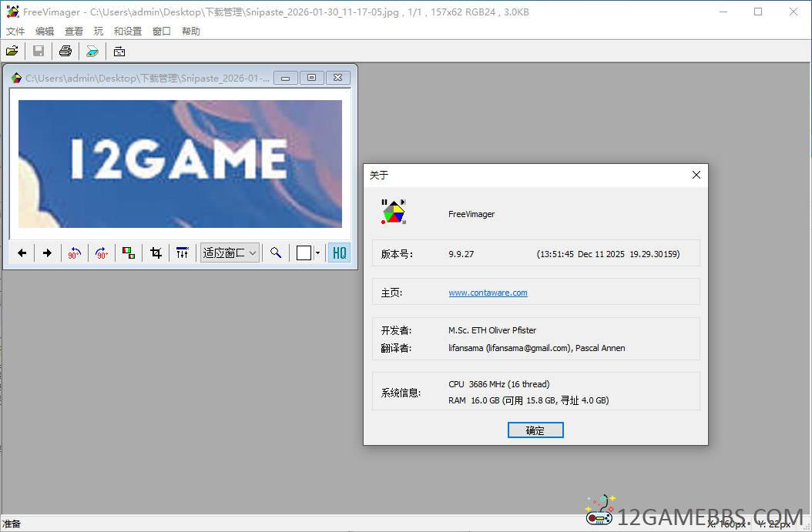Open the 文件 menu
The height and width of the screenshot is (532, 812).
[x=15, y=32]
